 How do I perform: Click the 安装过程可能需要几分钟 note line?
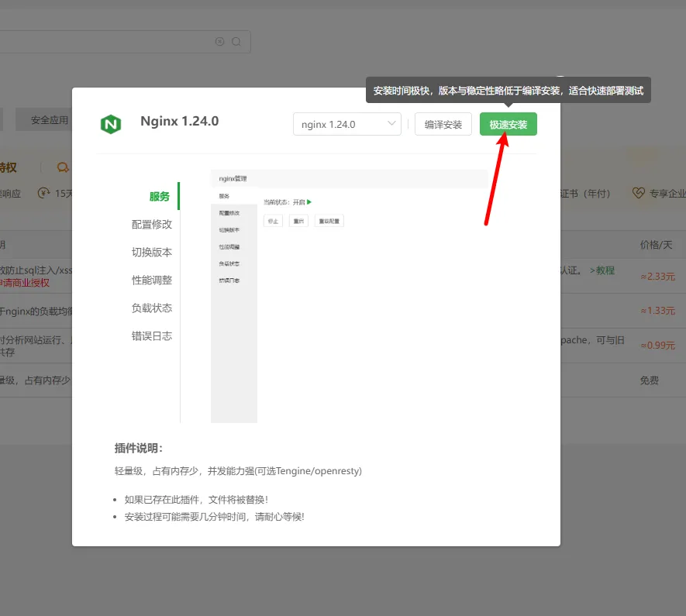[215, 517]
